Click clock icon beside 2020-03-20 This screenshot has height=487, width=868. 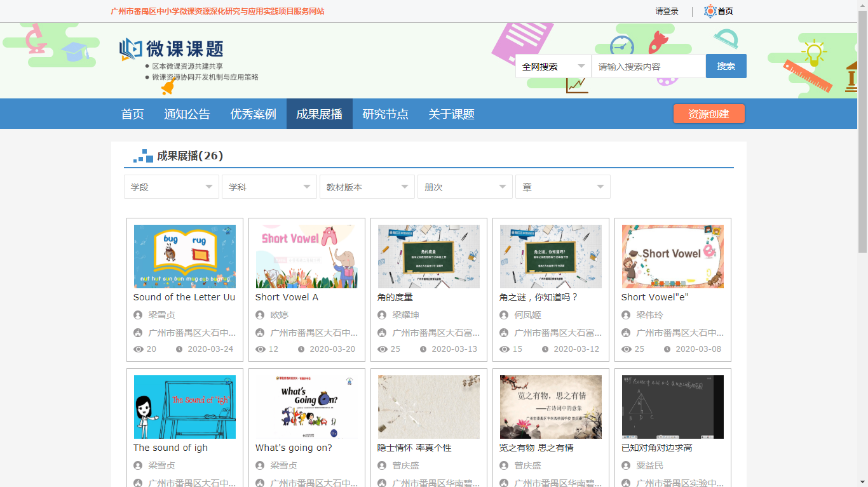point(301,349)
